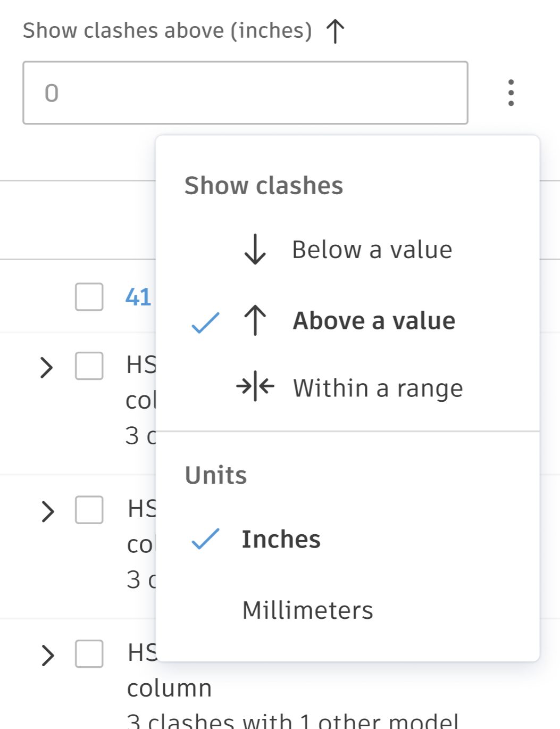Keep Inches selected under Units
The width and height of the screenshot is (560, 729).
click(281, 540)
